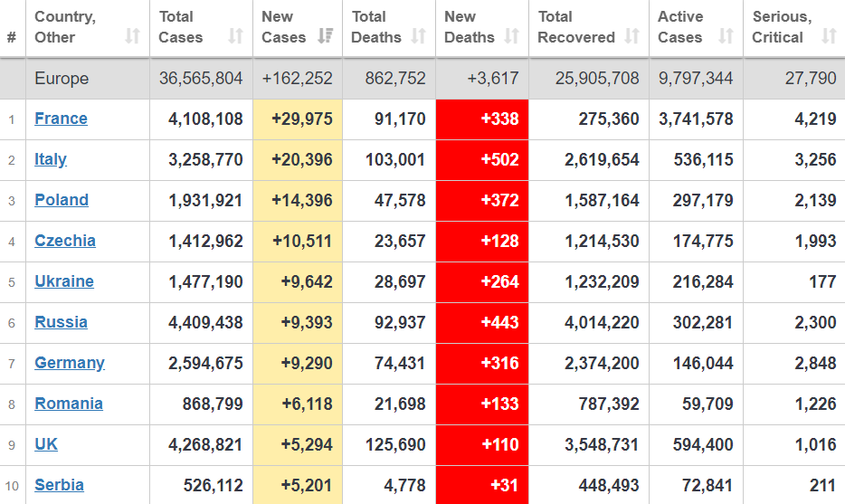This screenshot has width=845, height=504.
Task: Sort by Serious, Critical arrows icon
Action: [829, 37]
